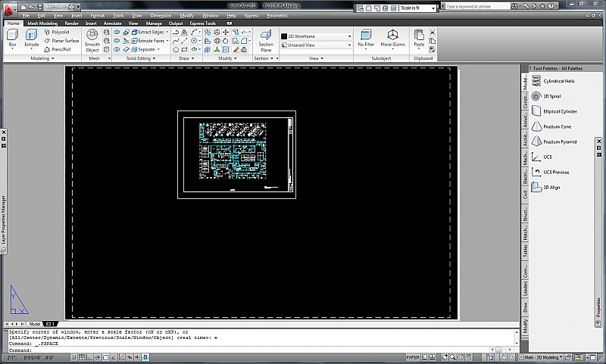606x364 pixels.
Task: Click the Extrude Faces tool
Action: (148, 41)
